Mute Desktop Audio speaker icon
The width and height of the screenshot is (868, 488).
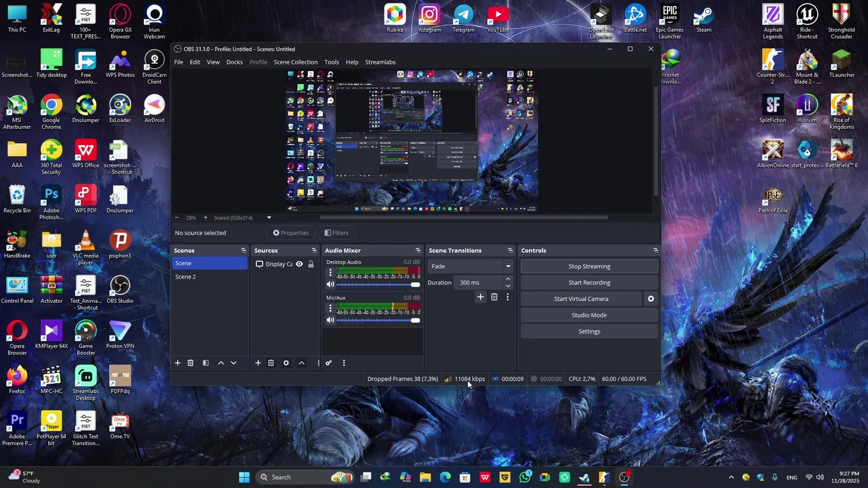(330, 285)
